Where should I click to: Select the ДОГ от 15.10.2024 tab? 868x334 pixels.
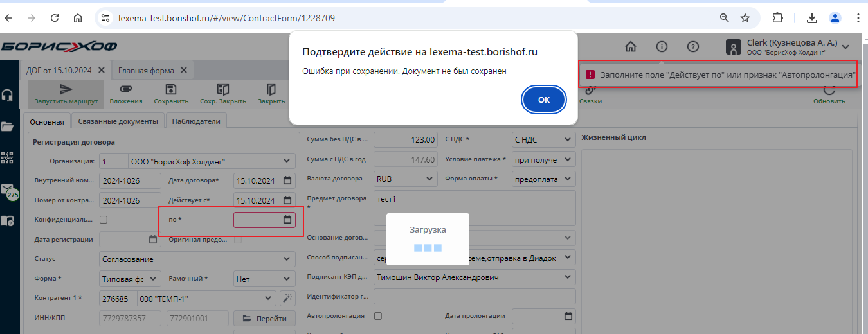(x=59, y=71)
